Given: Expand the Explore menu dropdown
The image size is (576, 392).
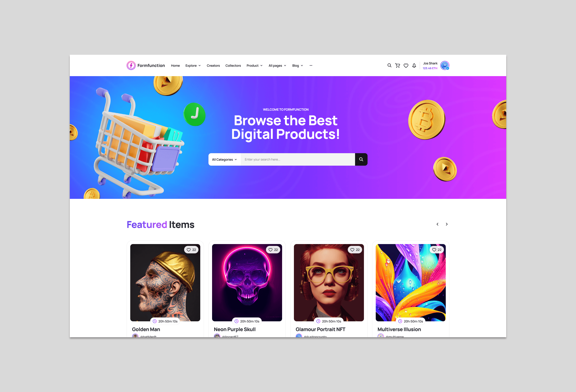Looking at the screenshot, I should coord(193,66).
